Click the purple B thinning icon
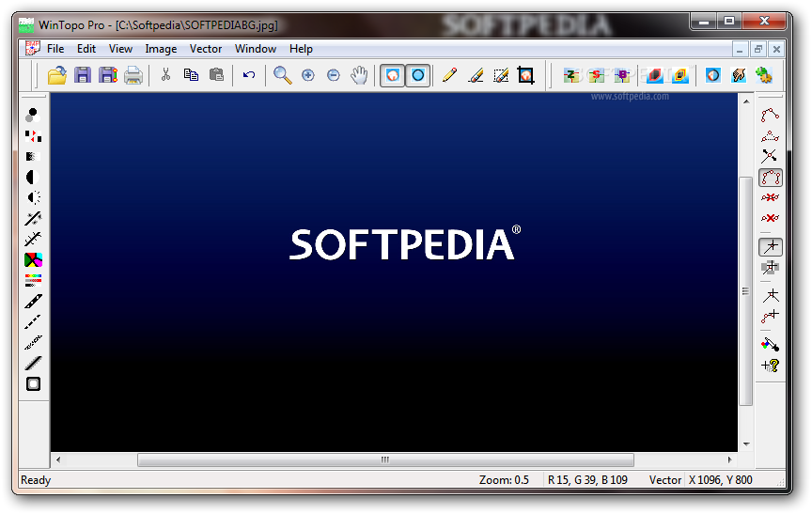Screen dimensions: 812x514 pyautogui.click(x=622, y=75)
